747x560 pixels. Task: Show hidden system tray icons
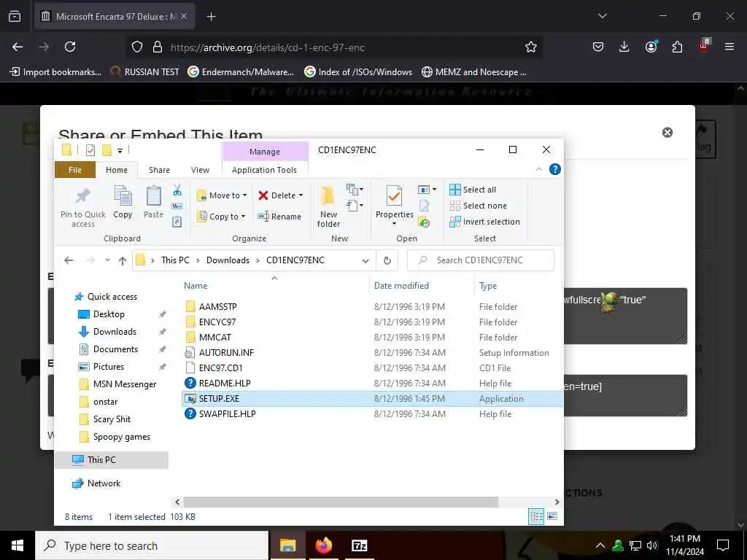600,545
